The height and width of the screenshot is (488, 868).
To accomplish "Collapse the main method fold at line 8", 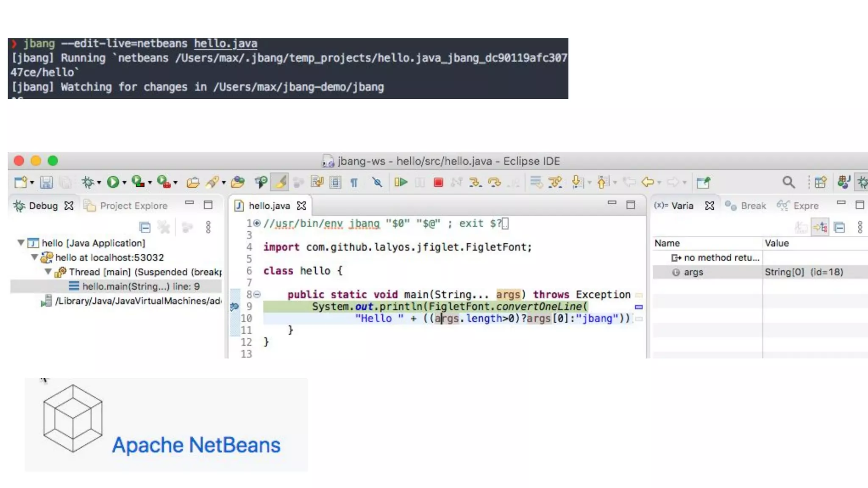I will [x=257, y=294].
